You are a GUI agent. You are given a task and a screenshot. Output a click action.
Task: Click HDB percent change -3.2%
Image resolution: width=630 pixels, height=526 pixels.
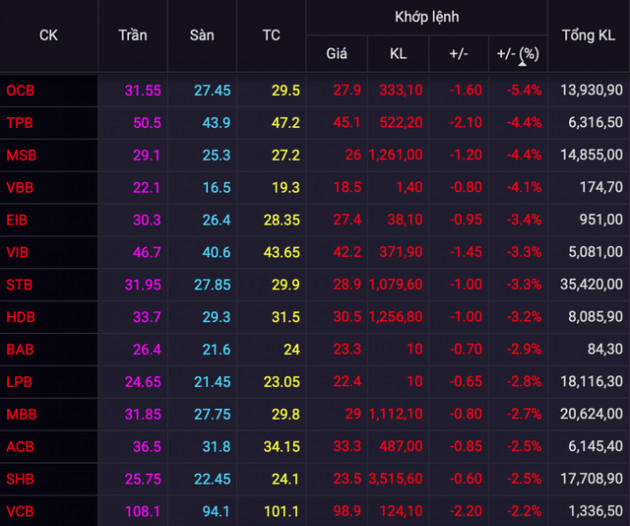524,317
